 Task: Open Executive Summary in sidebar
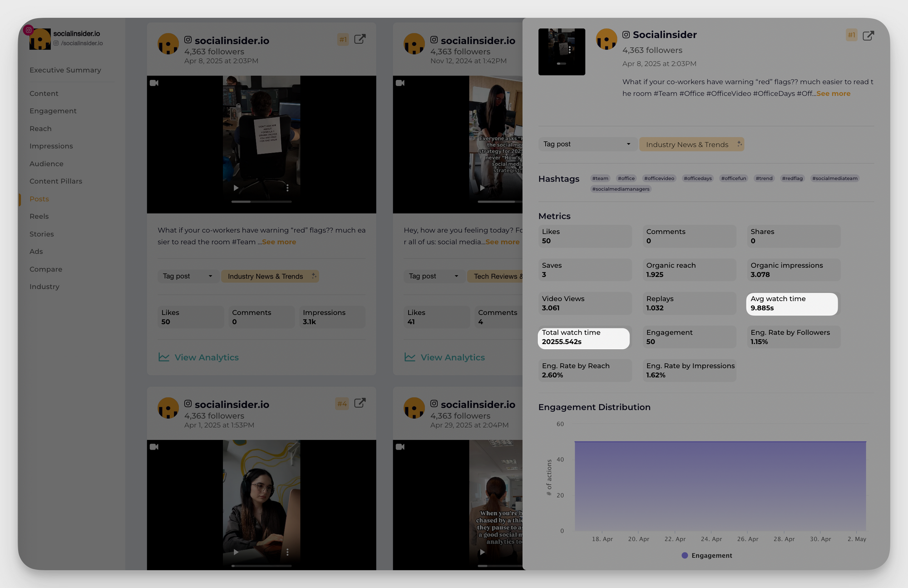point(65,70)
